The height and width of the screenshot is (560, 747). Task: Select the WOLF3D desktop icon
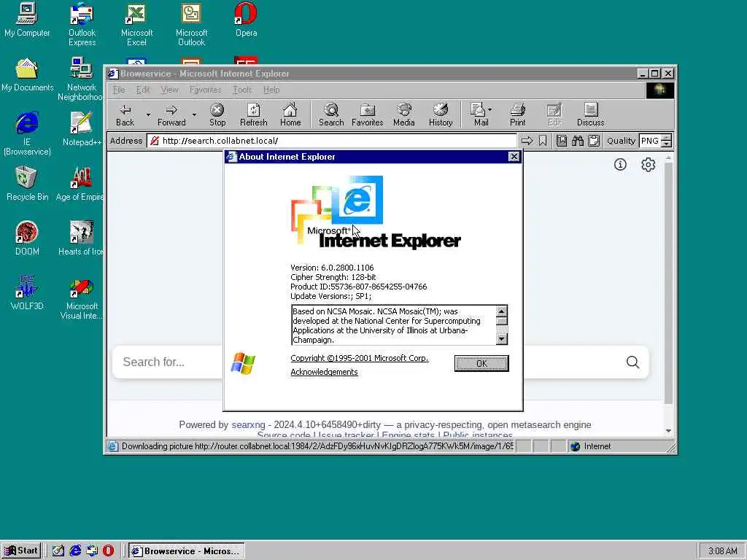27,293
